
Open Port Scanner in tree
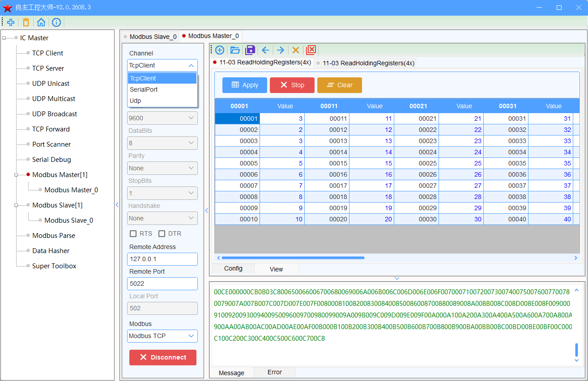[x=51, y=144]
